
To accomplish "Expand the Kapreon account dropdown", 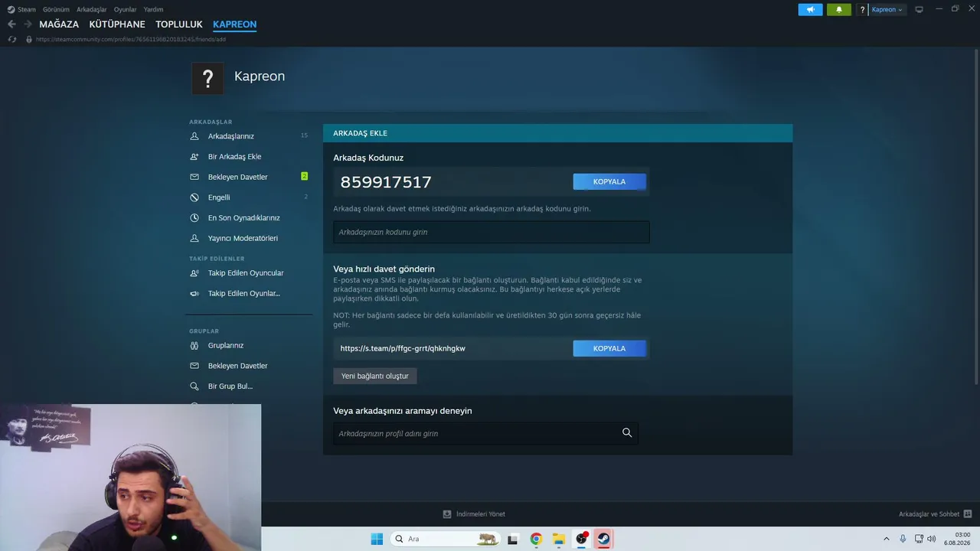I will click(887, 10).
